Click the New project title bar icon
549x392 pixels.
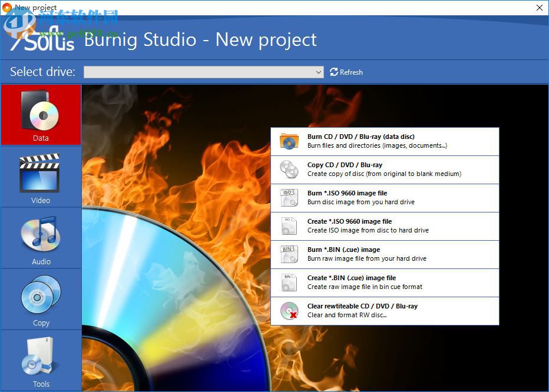[6, 8]
